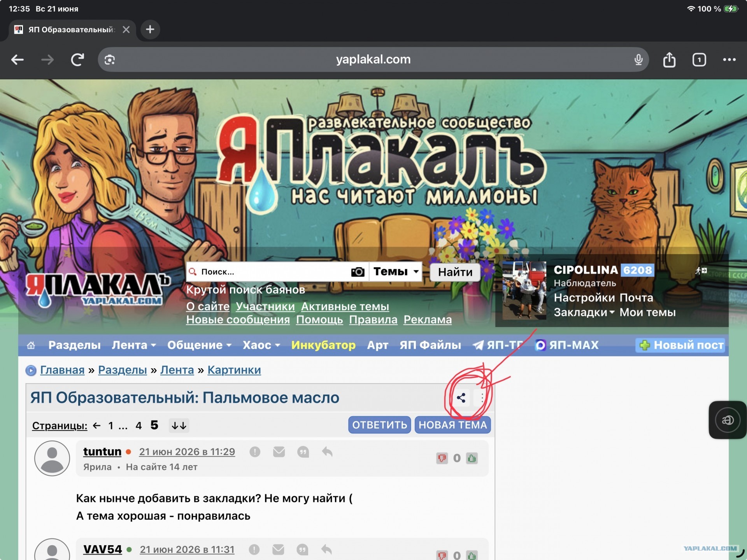Viewport: 747px width, 560px height.
Task: Click the share icon beside the topic title
Action: click(x=461, y=397)
